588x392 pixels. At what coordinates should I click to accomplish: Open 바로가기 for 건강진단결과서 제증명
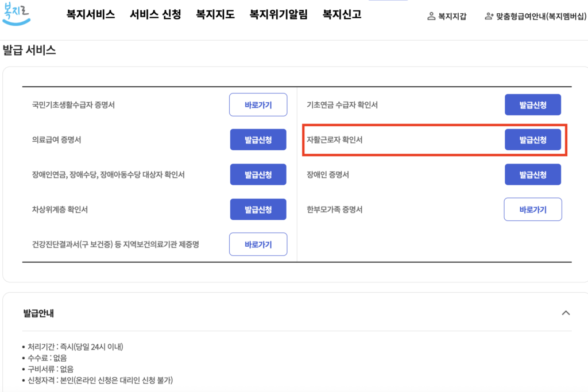[258, 244]
